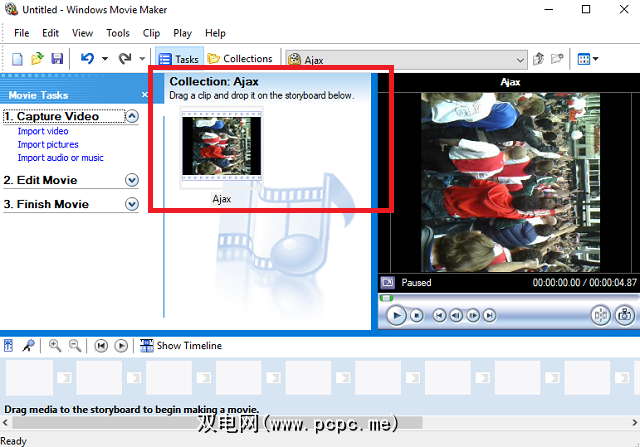This screenshot has height=447, width=640.
Task: Create a new collection folder
Action: point(557,59)
